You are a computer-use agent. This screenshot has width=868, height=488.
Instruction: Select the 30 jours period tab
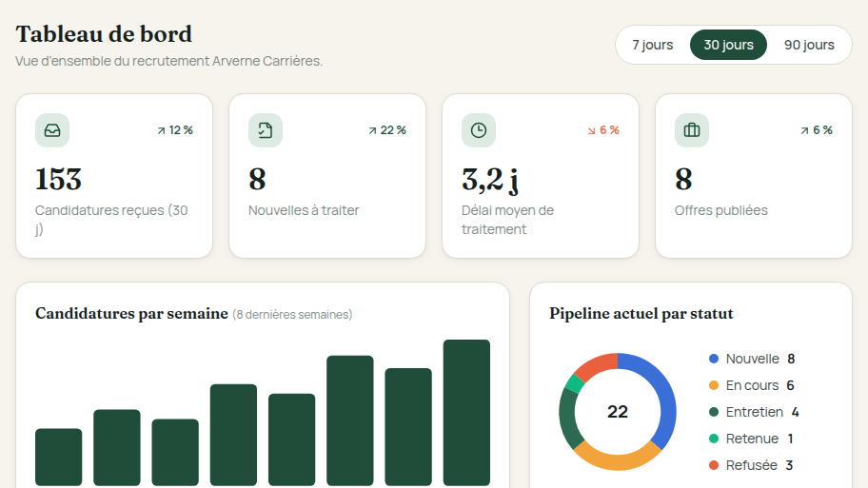[728, 45]
